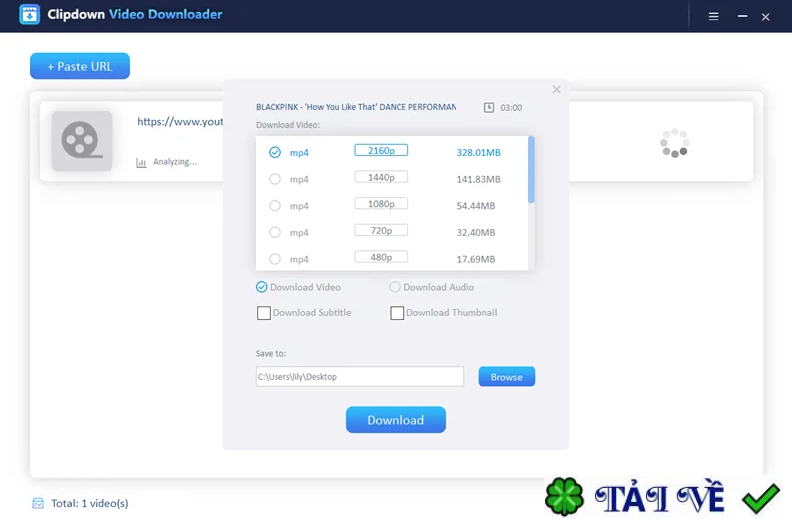This screenshot has width=792, height=528.
Task: Click the format list scrollbar thumb
Action: [531, 170]
